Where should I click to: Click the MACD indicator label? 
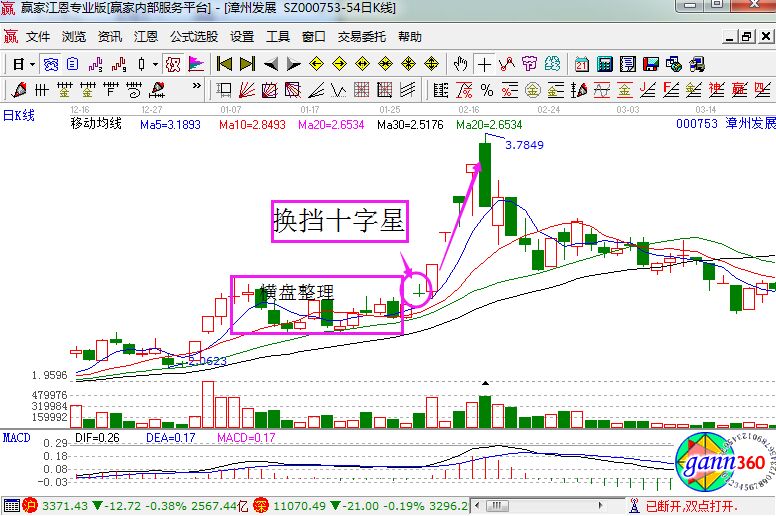[x=16, y=438]
